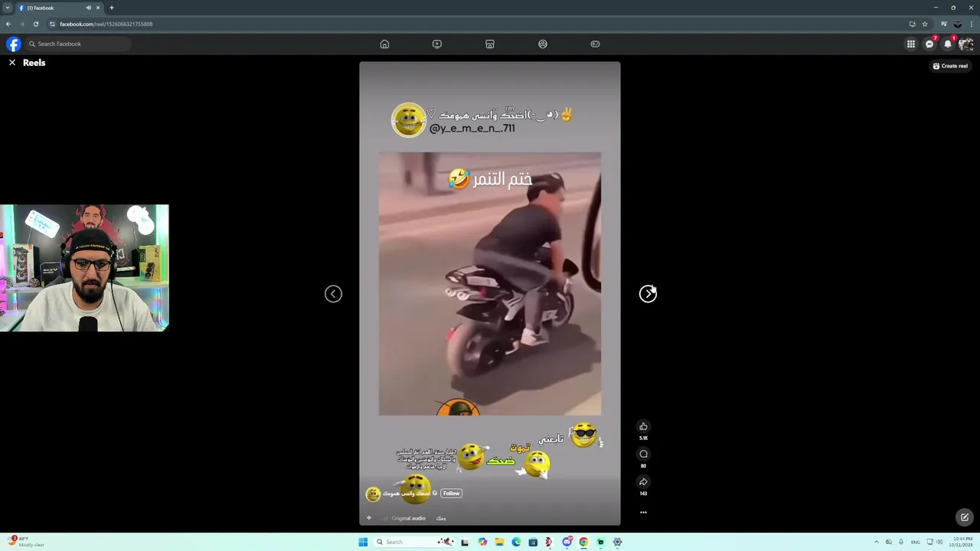This screenshot has height=551, width=980.
Task: Like the reel with thumbs-up icon
Action: [643, 426]
